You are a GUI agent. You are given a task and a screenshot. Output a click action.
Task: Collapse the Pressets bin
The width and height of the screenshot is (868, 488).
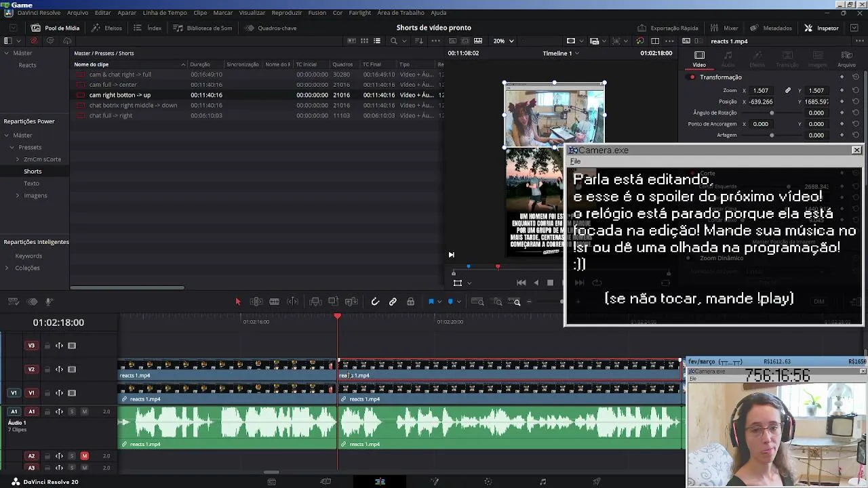pos(12,147)
